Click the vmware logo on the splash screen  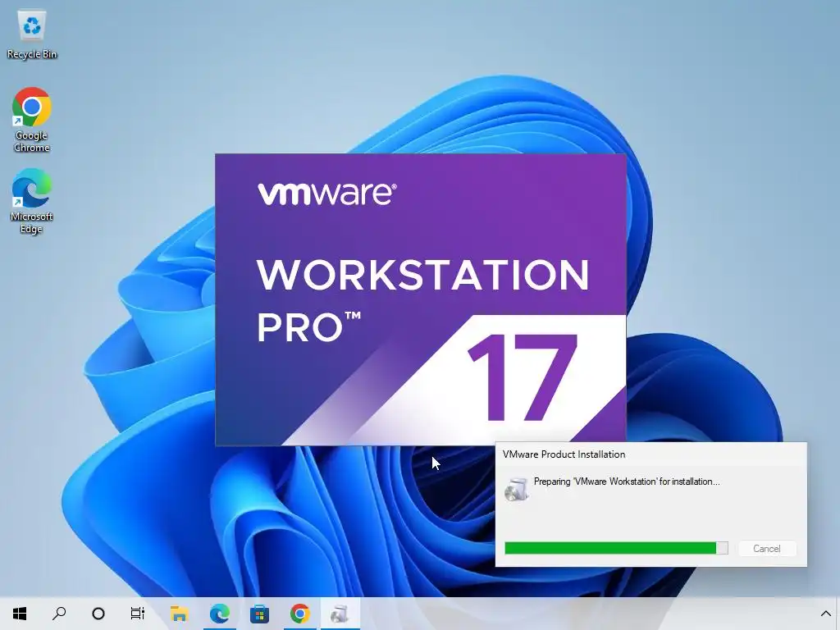coord(326,194)
